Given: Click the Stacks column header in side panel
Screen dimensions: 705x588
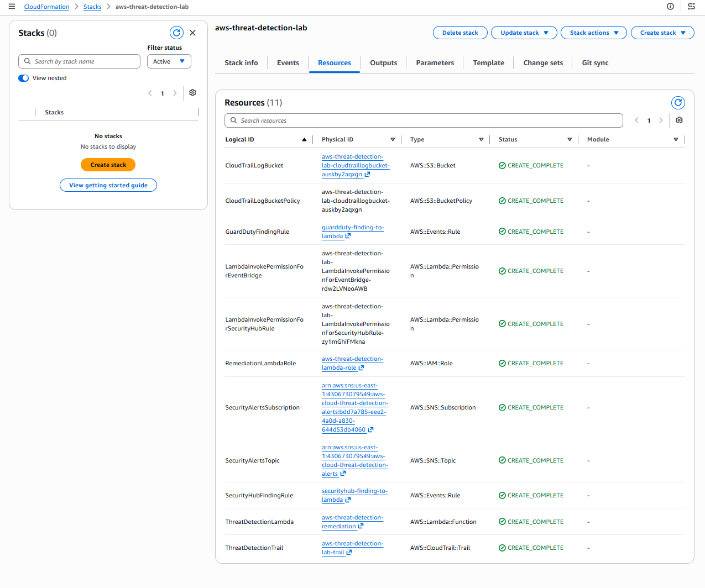Looking at the screenshot, I should (54, 113).
